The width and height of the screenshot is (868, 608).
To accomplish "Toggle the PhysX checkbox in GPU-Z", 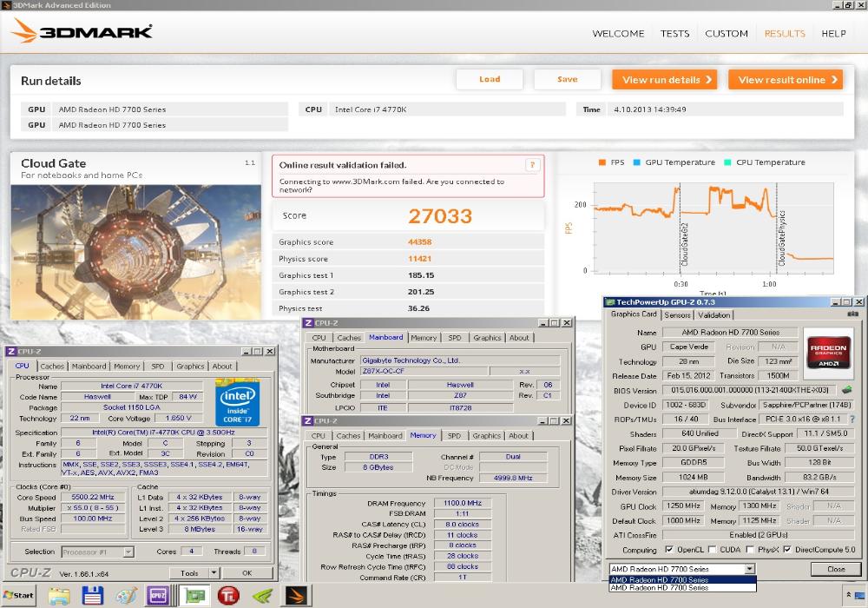I will [x=750, y=549].
